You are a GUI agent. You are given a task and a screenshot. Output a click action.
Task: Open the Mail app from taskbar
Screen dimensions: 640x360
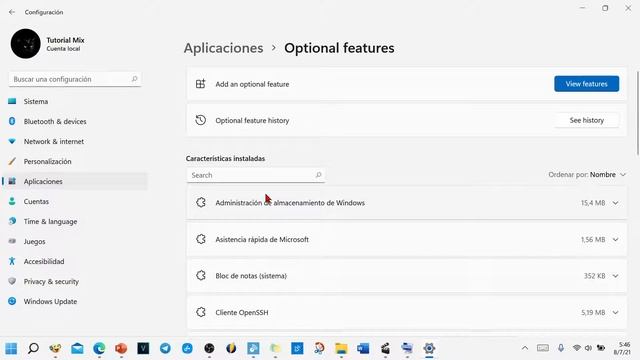[77, 349]
